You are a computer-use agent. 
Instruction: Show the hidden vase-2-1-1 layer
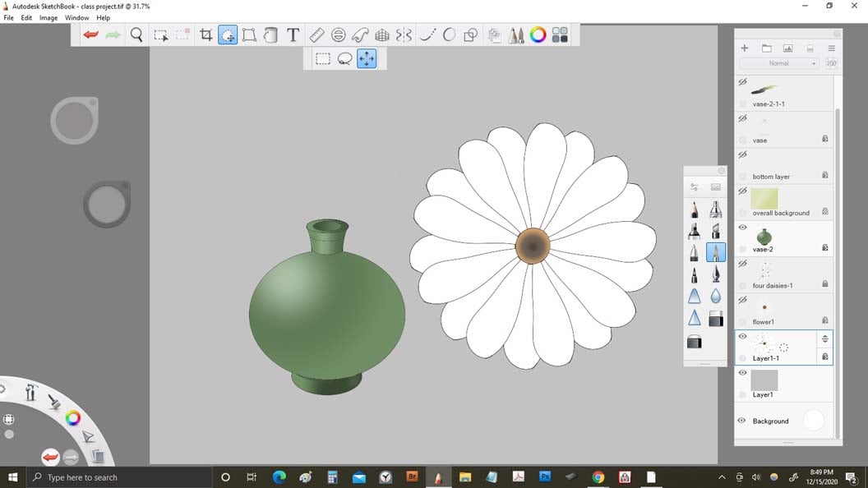tap(743, 82)
